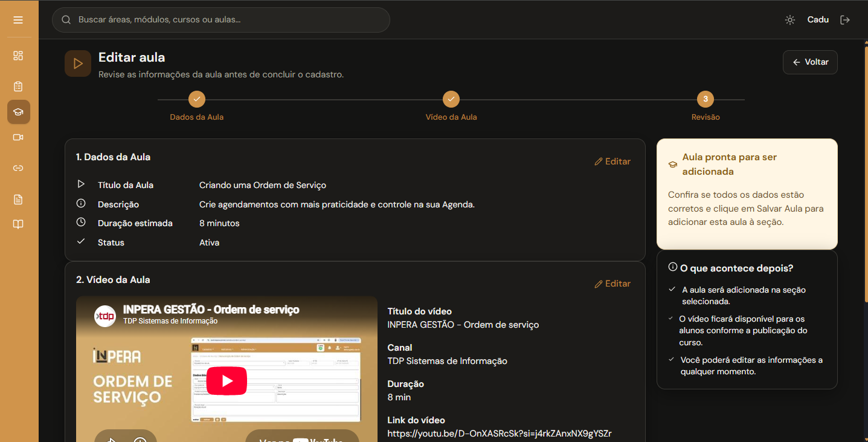Open the clipboard icon in the sidebar
Image resolution: width=868 pixels, height=442 pixels.
click(x=18, y=86)
